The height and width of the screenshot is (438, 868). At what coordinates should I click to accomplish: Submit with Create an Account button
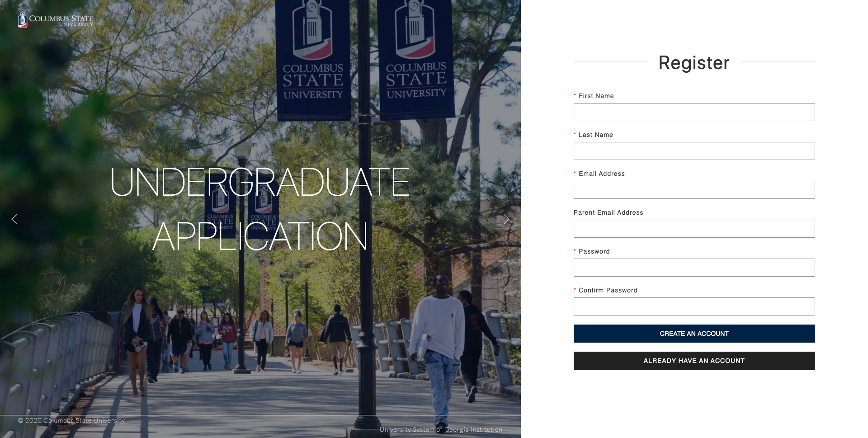coord(694,334)
